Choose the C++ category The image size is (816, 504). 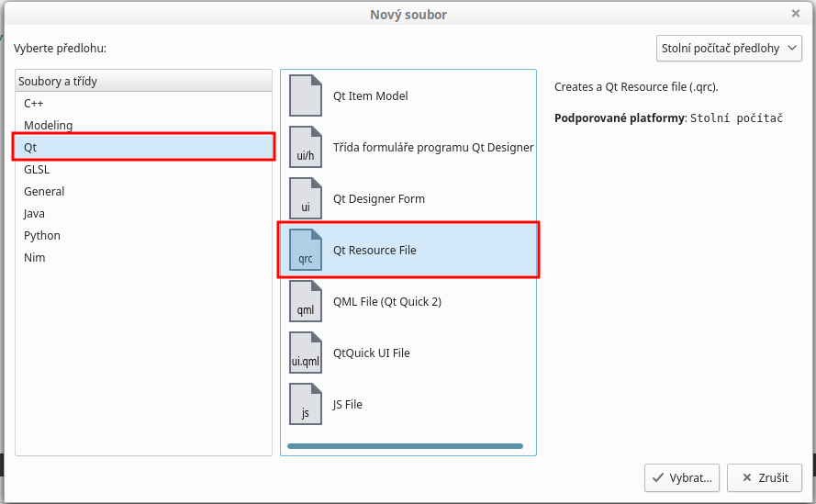[x=143, y=103]
